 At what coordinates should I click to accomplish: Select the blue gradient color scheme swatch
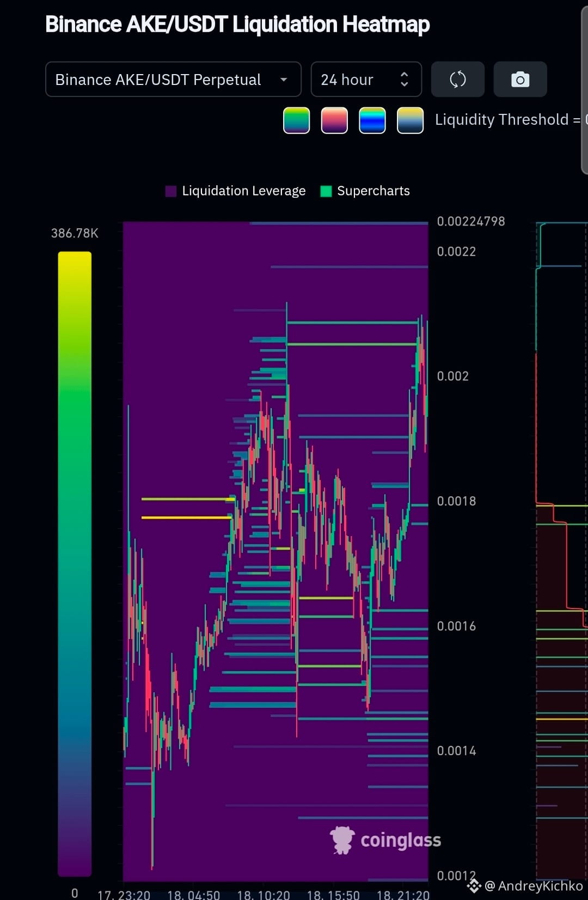tap(372, 120)
